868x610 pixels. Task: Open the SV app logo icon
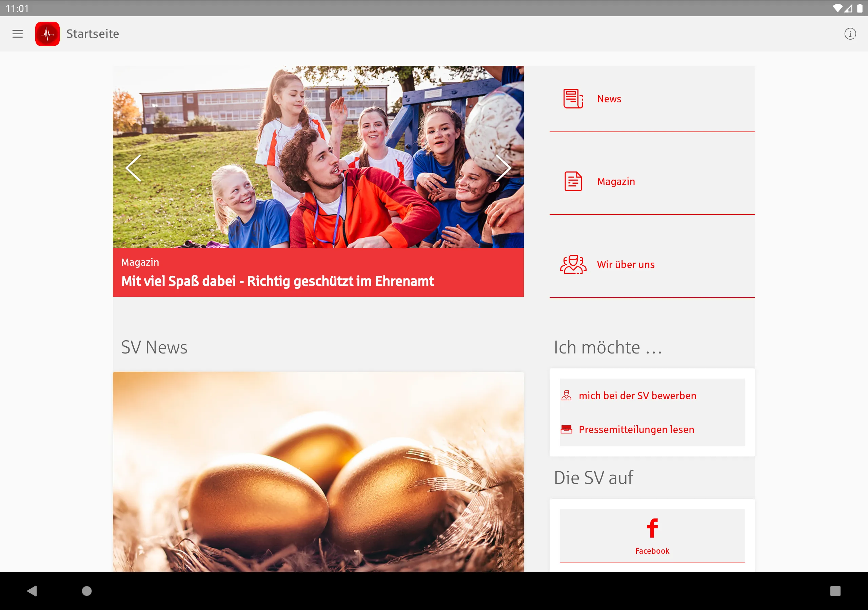[46, 34]
